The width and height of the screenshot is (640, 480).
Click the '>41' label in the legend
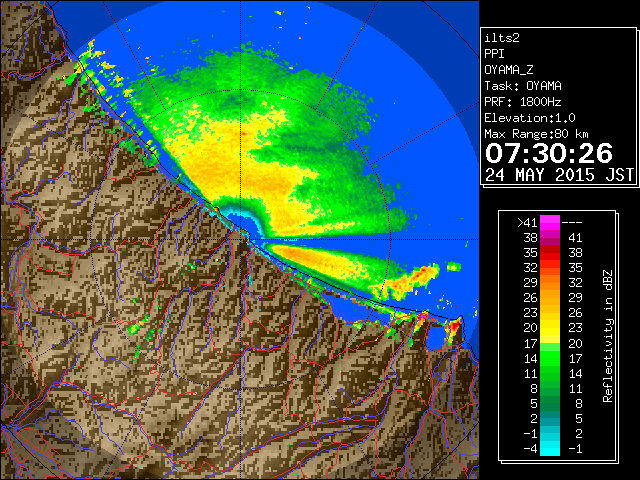tap(527, 222)
